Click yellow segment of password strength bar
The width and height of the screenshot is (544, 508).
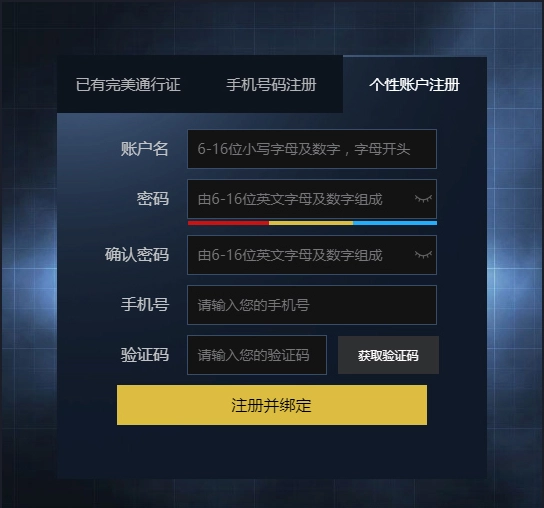pyautogui.click(x=311, y=223)
